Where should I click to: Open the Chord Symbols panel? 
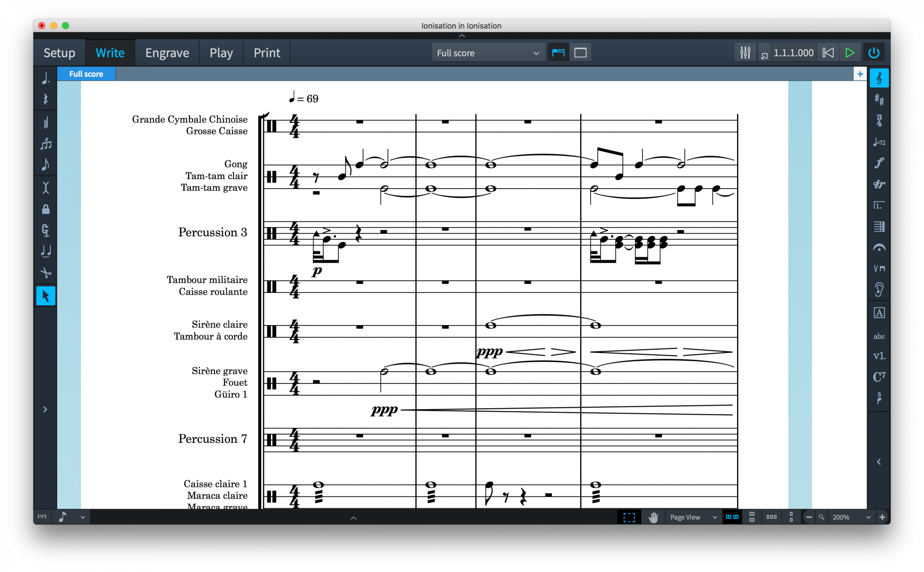[x=879, y=377]
